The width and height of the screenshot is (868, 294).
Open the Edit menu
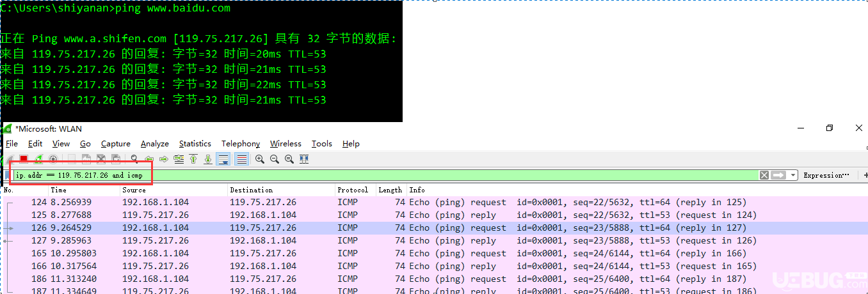coord(35,144)
